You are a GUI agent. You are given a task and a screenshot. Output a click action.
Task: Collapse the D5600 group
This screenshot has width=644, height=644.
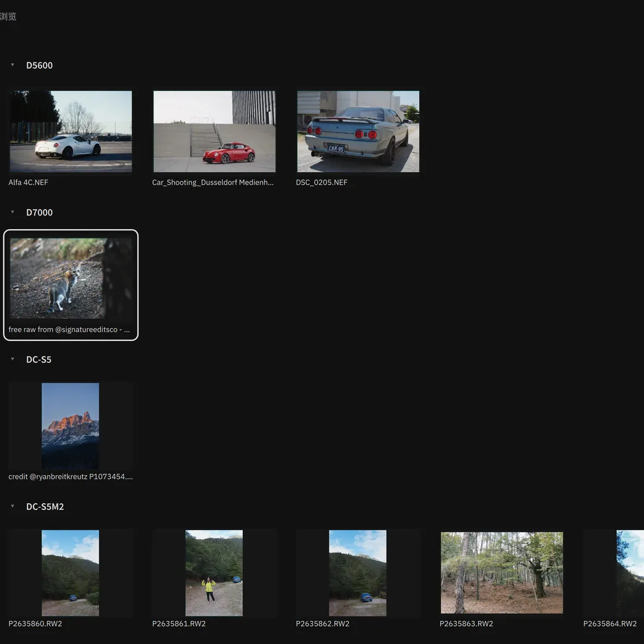click(x=13, y=65)
